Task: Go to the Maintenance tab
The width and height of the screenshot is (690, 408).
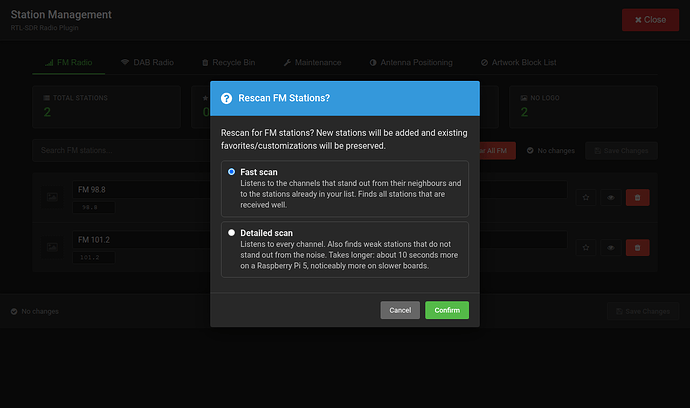Action: (312, 62)
